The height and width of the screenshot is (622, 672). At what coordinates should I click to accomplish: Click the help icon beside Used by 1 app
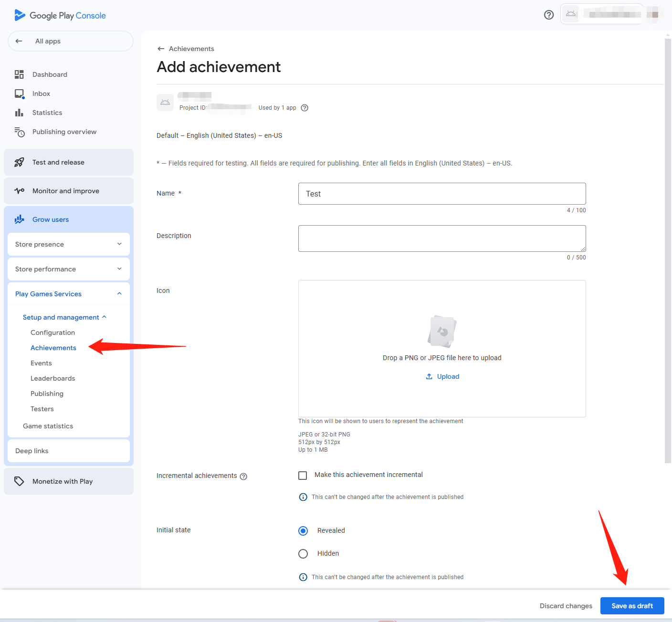click(304, 108)
